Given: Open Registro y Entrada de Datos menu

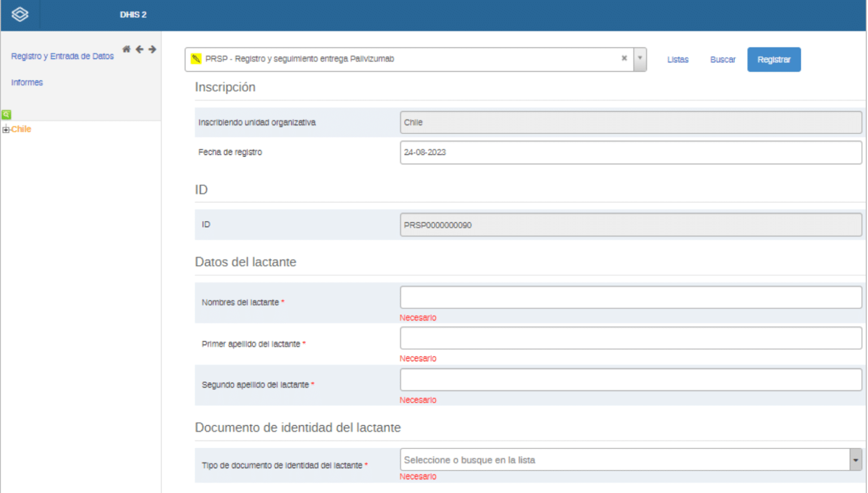Looking at the screenshot, I should tap(62, 56).
